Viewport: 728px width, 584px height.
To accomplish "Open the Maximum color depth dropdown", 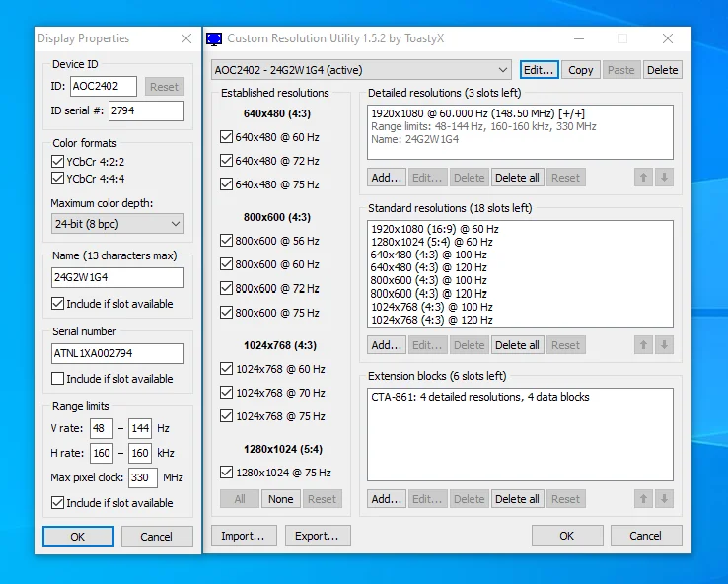I will click(117, 224).
